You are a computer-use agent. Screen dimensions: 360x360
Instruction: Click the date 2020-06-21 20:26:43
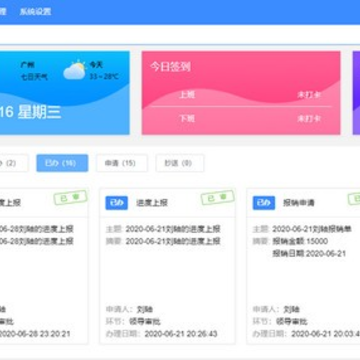[x=181, y=334]
